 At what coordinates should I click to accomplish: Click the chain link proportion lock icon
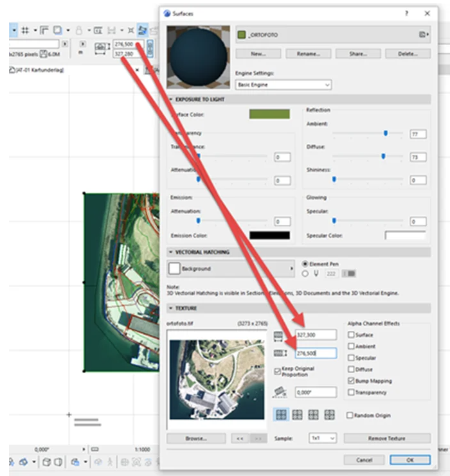[x=150, y=49]
